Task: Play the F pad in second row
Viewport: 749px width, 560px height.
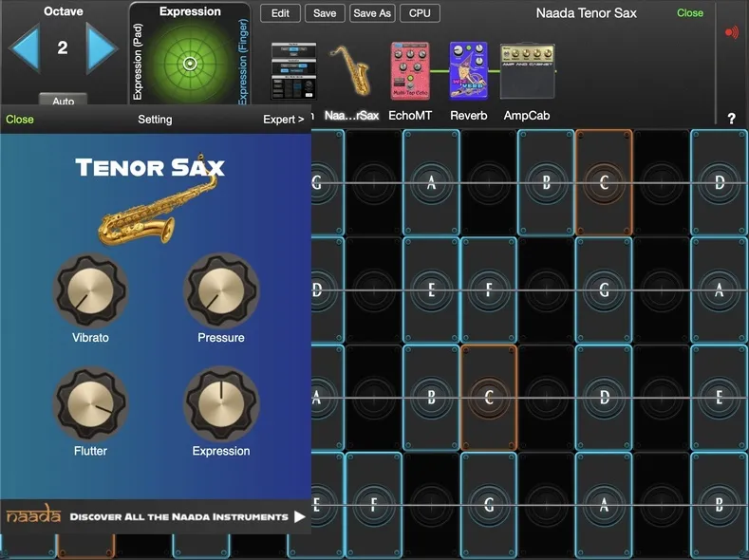Action: coord(489,289)
